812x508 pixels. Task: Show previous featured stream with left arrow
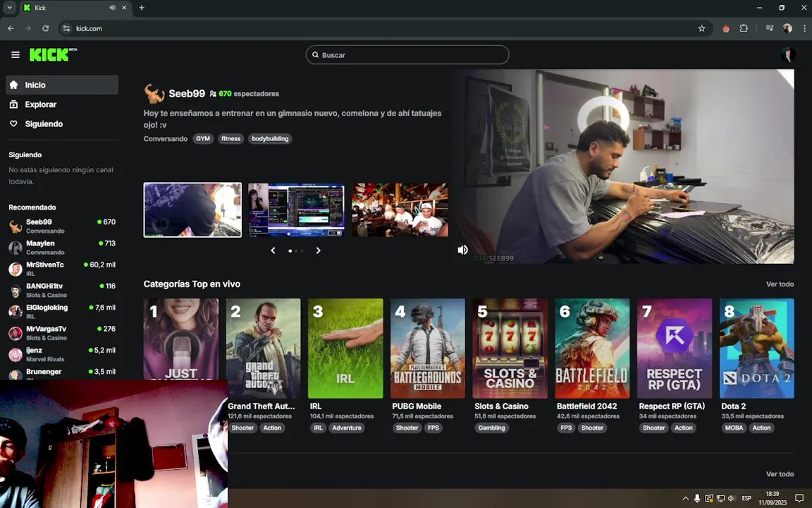point(273,250)
